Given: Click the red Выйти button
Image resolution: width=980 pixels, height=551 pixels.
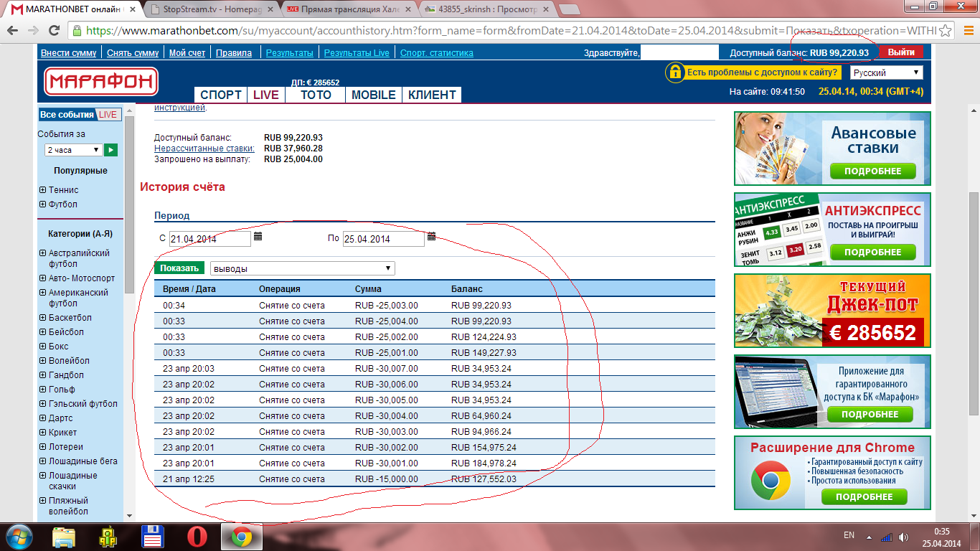Looking at the screenshot, I should pos(901,52).
